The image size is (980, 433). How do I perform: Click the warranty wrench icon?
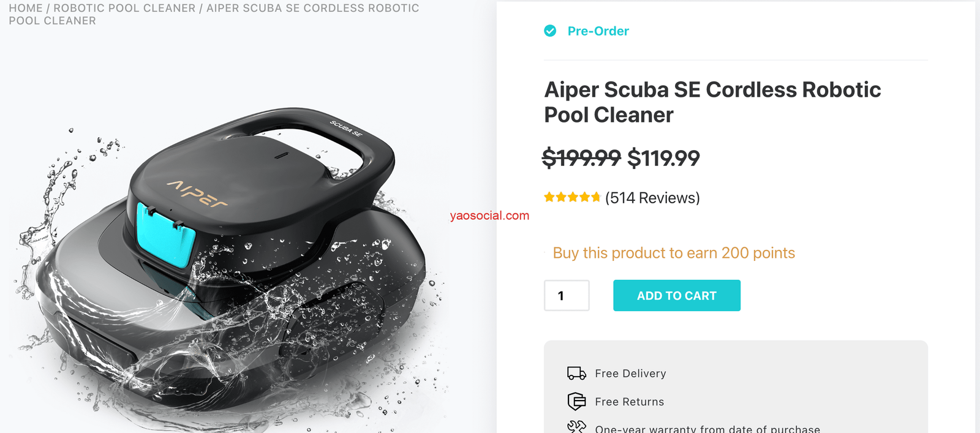576,427
